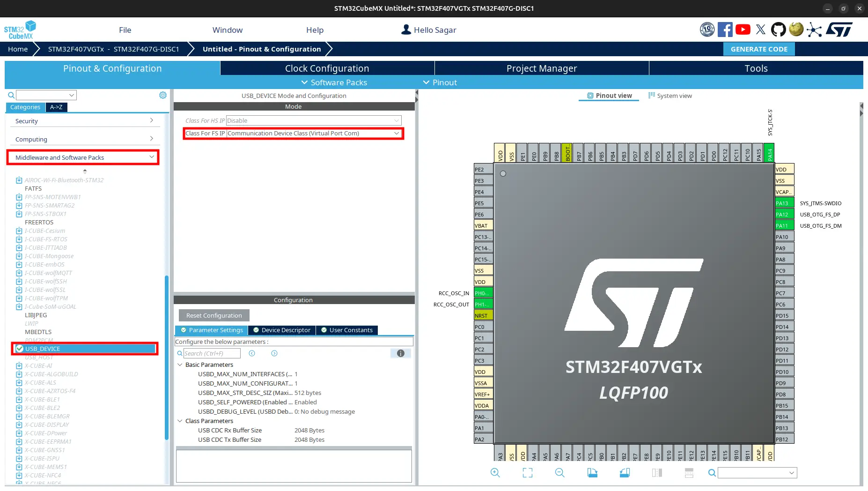The width and height of the screenshot is (868, 491).
Task: Rotate the chip view counter-clockwise
Action: click(625, 473)
